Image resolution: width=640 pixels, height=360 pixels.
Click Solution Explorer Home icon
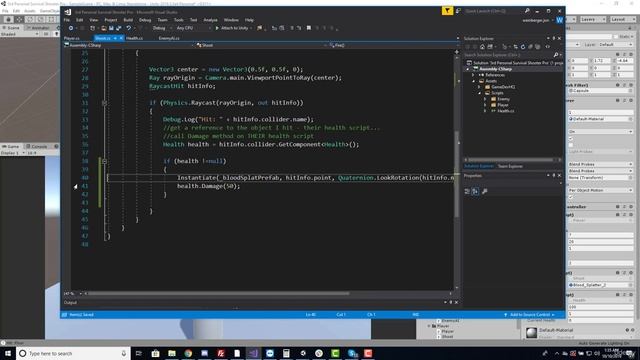pos(482,47)
